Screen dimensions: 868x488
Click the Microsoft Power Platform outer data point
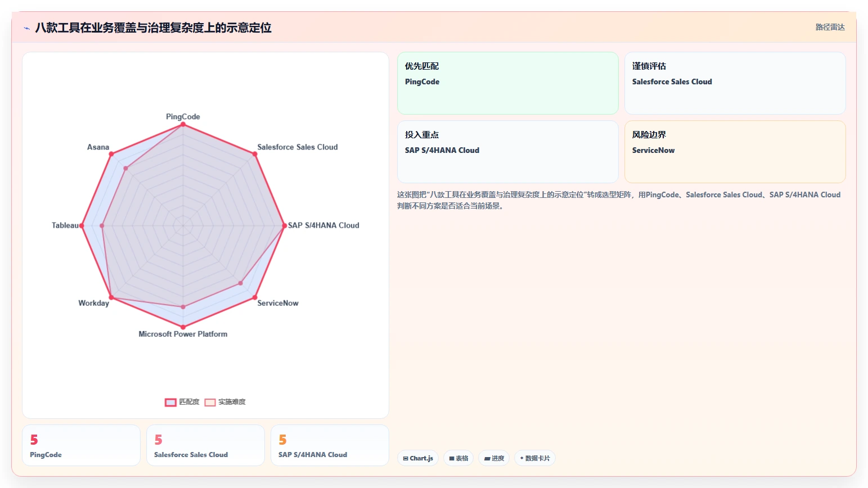[183, 327]
